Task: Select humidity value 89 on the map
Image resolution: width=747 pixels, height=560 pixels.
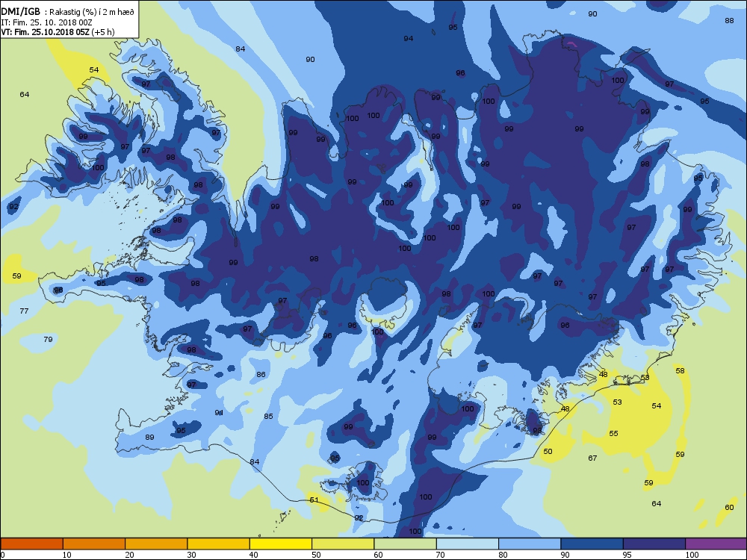Action: (x=149, y=437)
